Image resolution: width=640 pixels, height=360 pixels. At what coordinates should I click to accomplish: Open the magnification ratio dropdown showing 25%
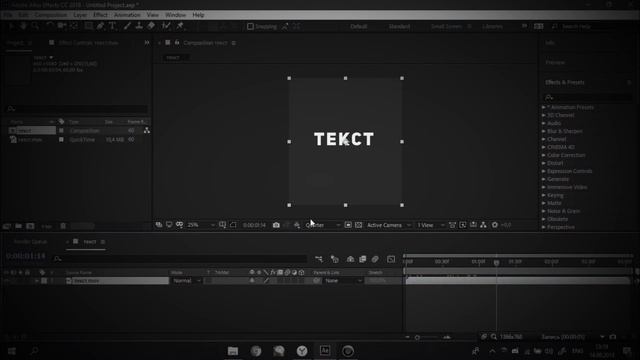[x=201, y=225]
